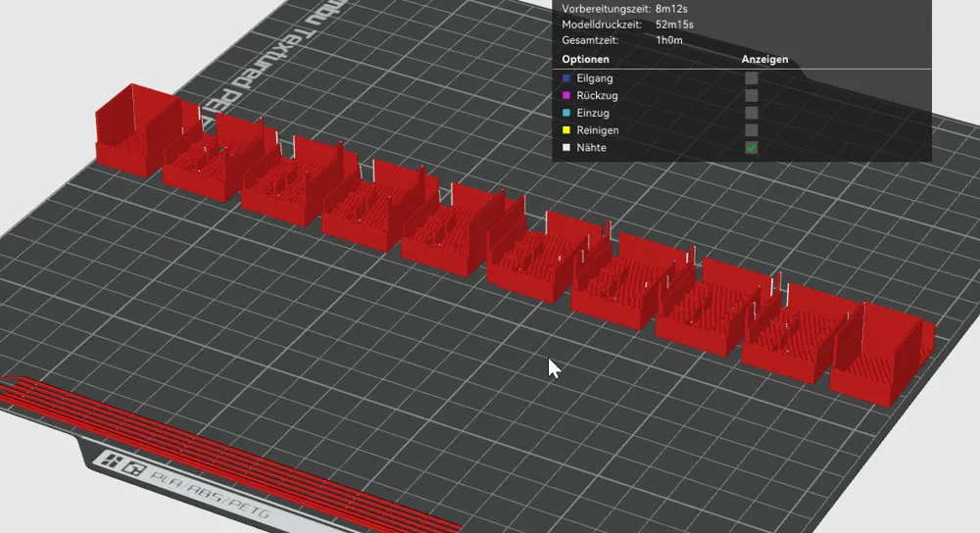Click the magenta Rückzug color swatch

click(566, 96)
